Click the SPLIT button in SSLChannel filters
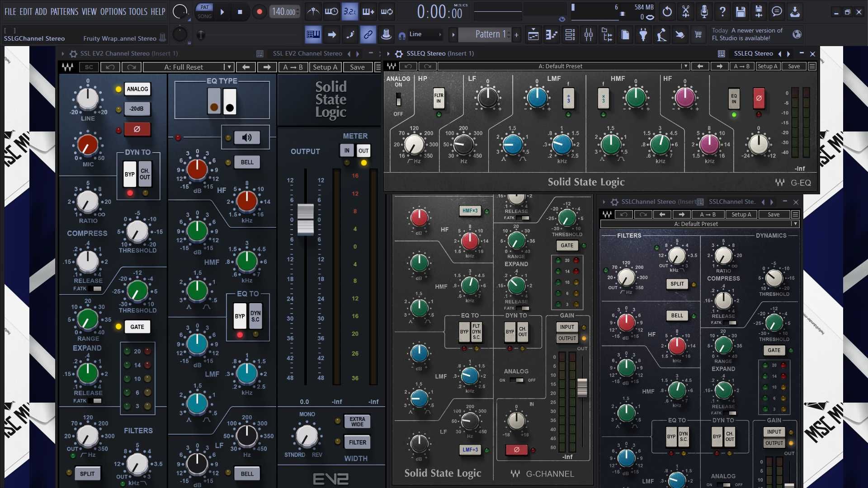The image size is (868, 488). click(x=677, y=284)
